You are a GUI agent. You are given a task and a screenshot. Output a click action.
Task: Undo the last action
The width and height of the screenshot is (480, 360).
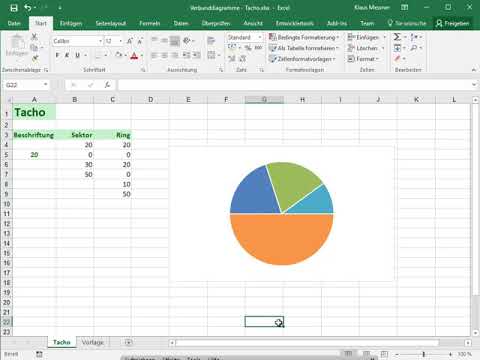[x=28, y=8]
